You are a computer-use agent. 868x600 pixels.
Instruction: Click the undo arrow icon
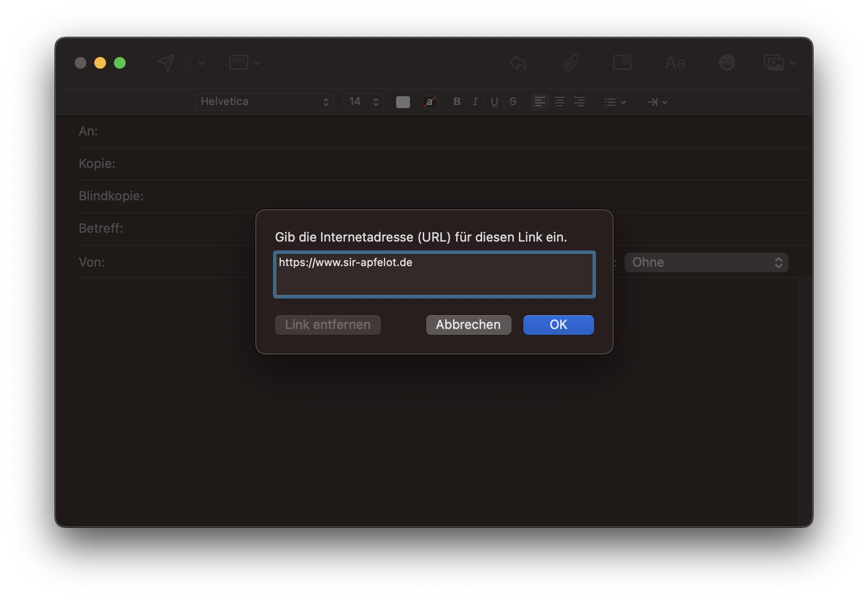click(x=518, y=62)
